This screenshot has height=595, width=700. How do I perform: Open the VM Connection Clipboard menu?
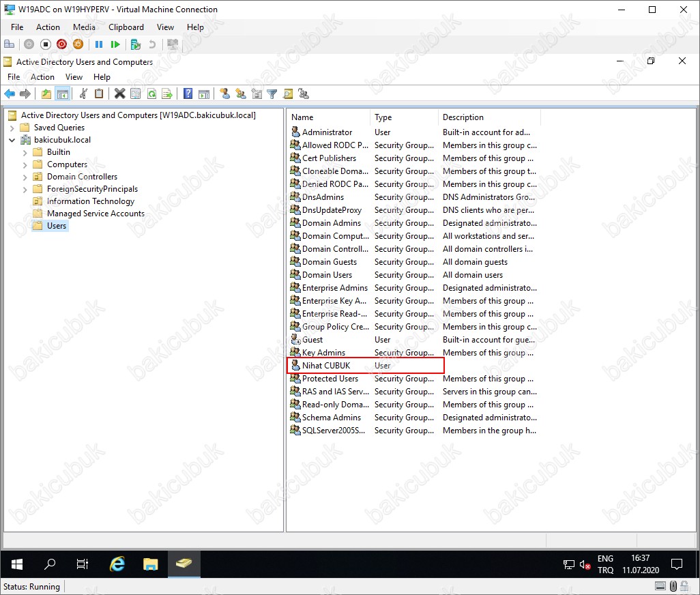pyautogui.click(x=126, y=27)
